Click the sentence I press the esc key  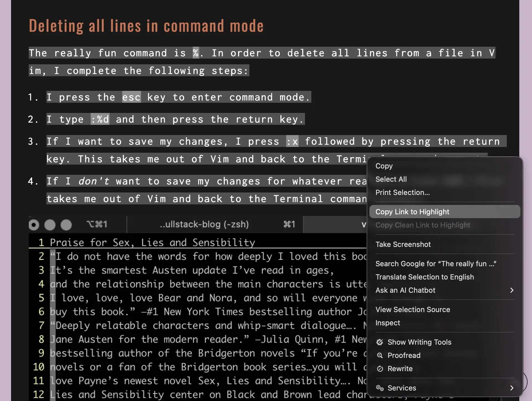(179, 97)
